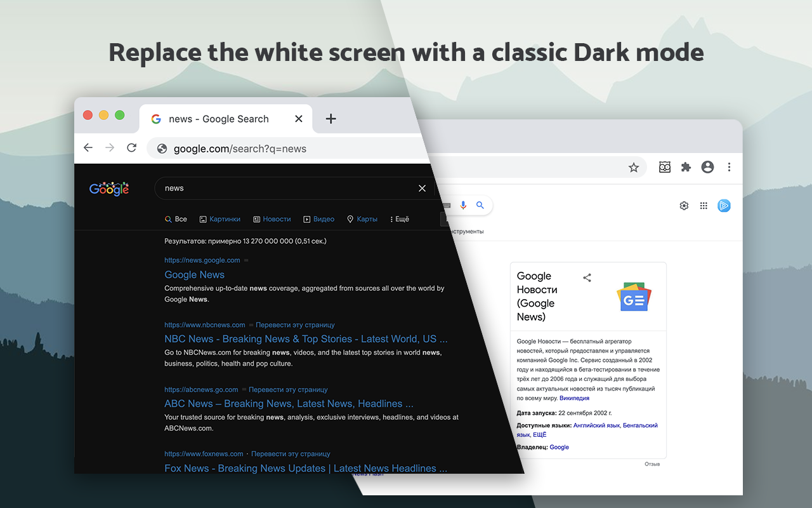
Task: Click the owl dark mode extension icon
Action: 664,167
